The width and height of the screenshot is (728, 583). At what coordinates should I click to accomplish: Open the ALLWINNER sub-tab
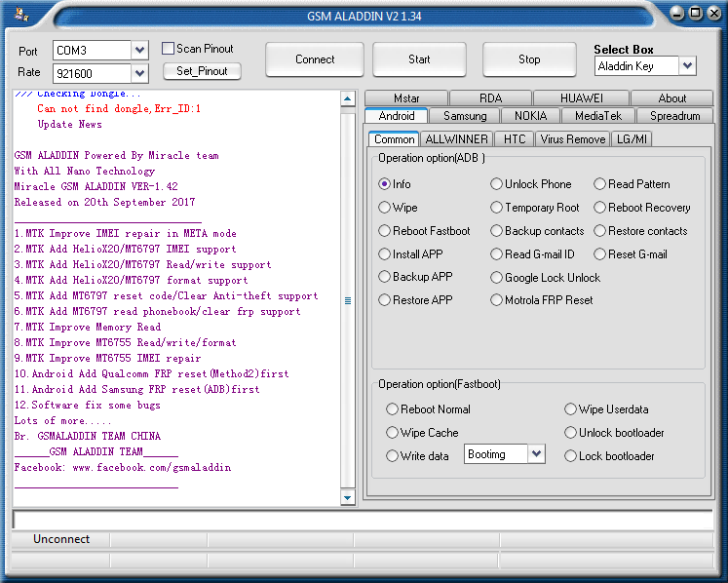click(456, 138)
